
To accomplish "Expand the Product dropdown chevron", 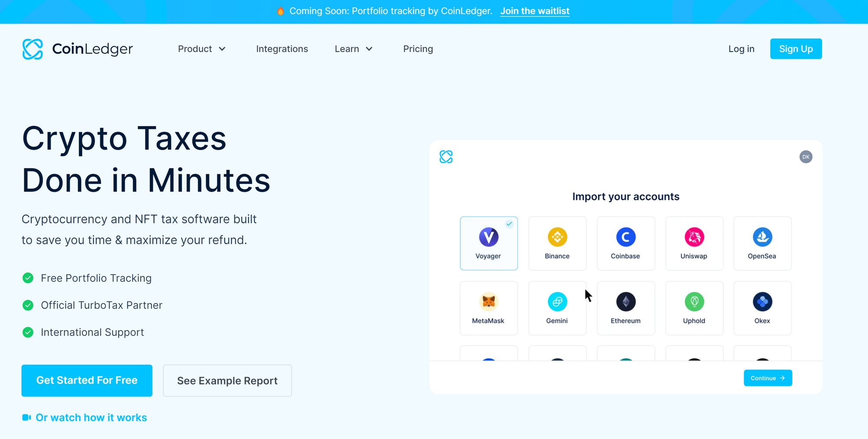I will point(222,49).
